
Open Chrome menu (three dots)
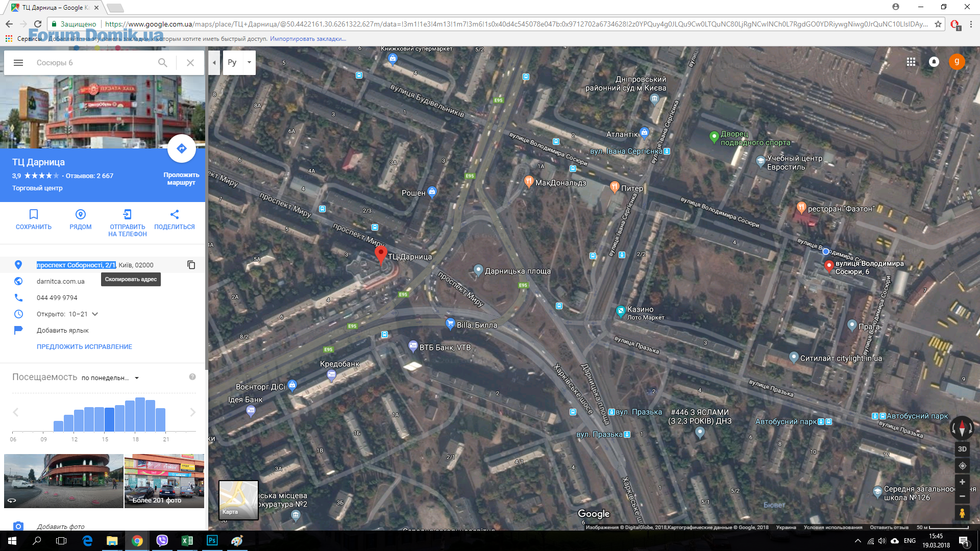pyautogui.click(x=971, y=24)
